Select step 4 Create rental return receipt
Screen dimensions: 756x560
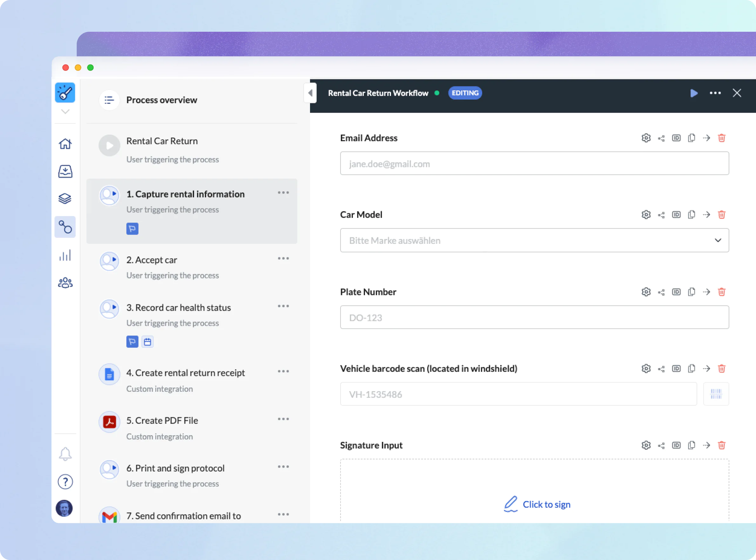185,373
